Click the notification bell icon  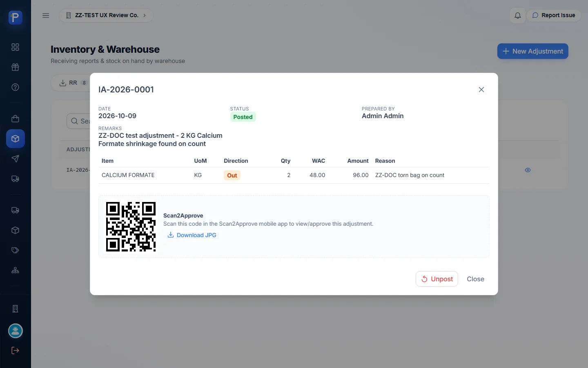517,16
